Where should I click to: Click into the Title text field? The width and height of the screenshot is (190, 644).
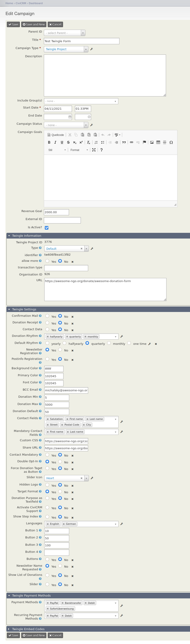pos(82,41)
